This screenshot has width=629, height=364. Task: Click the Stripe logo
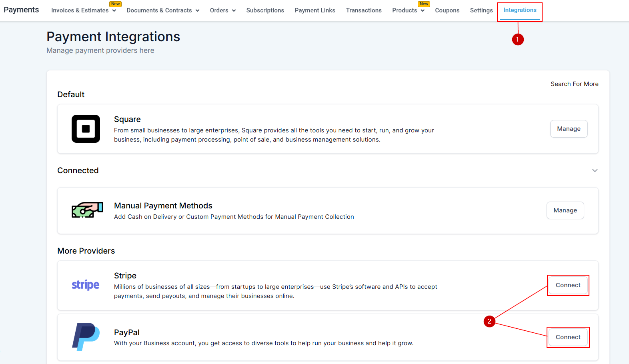[x=85, y=285]
